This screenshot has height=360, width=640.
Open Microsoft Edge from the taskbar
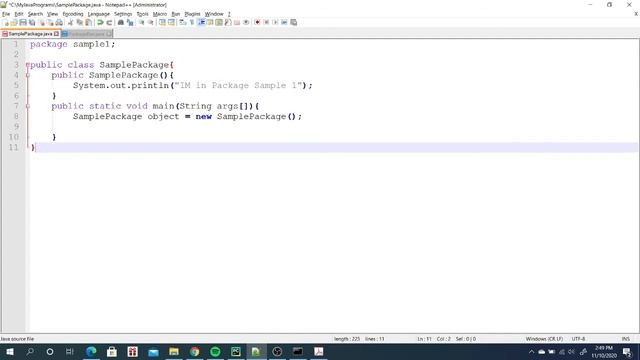coord(91,351)
